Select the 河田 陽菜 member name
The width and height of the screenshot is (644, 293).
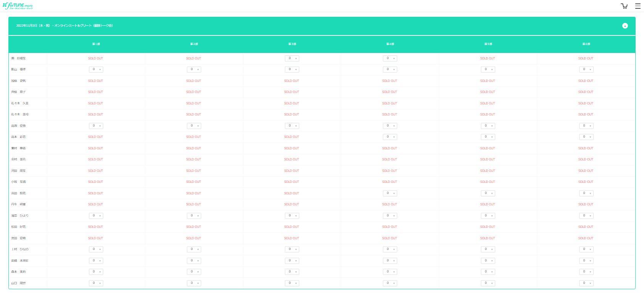(x=18, y=171)
